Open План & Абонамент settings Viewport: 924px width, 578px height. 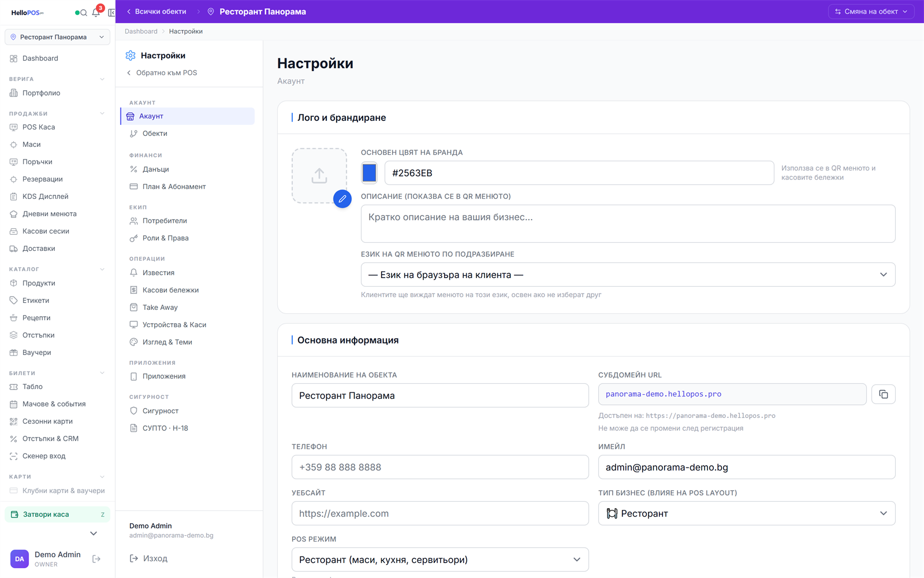click(187, 187)
